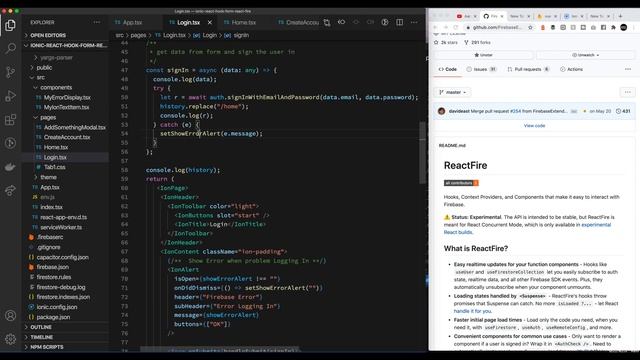Viewport: 640px width, 360px height.
Task: Open the Issues tab on GitHub
Action: pos(481,69)
